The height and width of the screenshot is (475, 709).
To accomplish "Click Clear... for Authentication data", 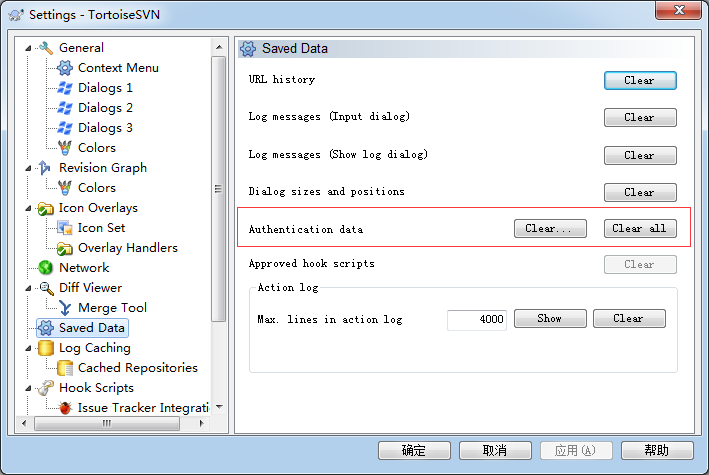I will pyautogui.click(x=550, y=229).
